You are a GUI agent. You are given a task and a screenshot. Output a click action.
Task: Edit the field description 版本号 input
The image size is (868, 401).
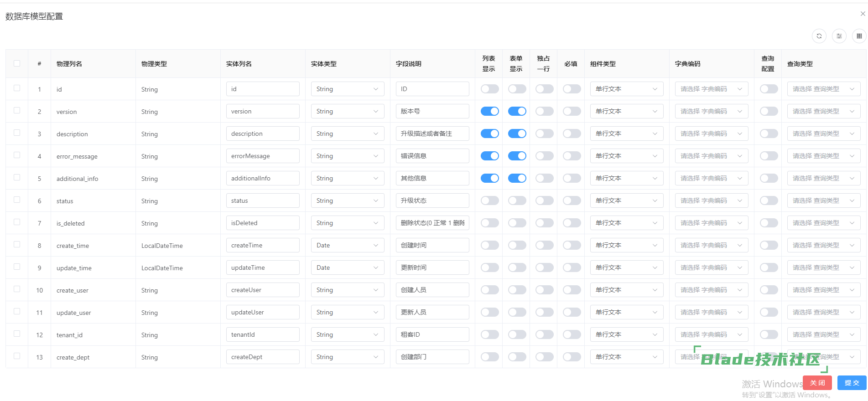[x=432, y=111]
